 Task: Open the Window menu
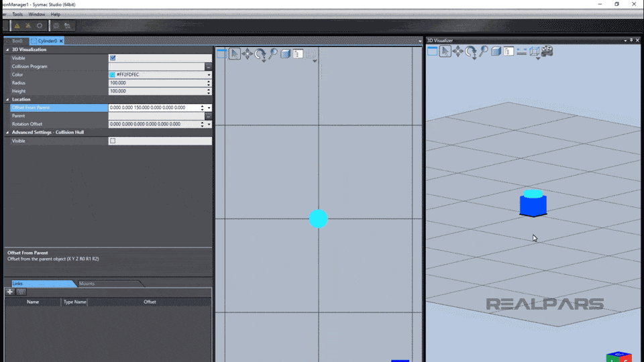point(36,14)
